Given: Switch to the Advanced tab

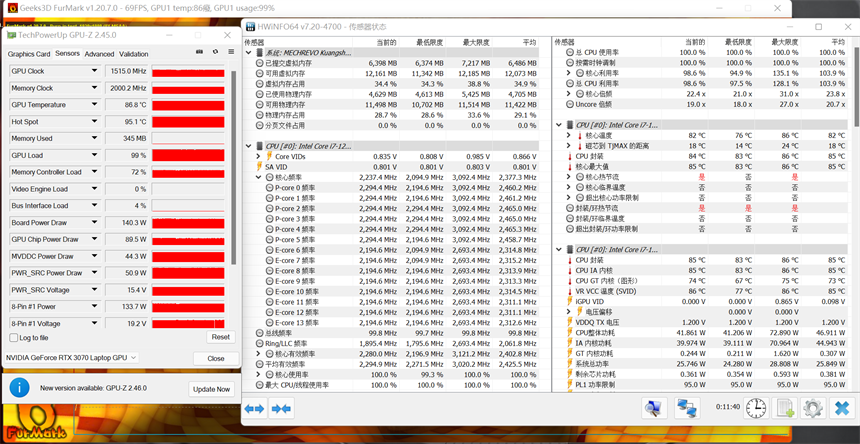Looking at the screenshot, I should pyautogui.click(x=99, y=54).
